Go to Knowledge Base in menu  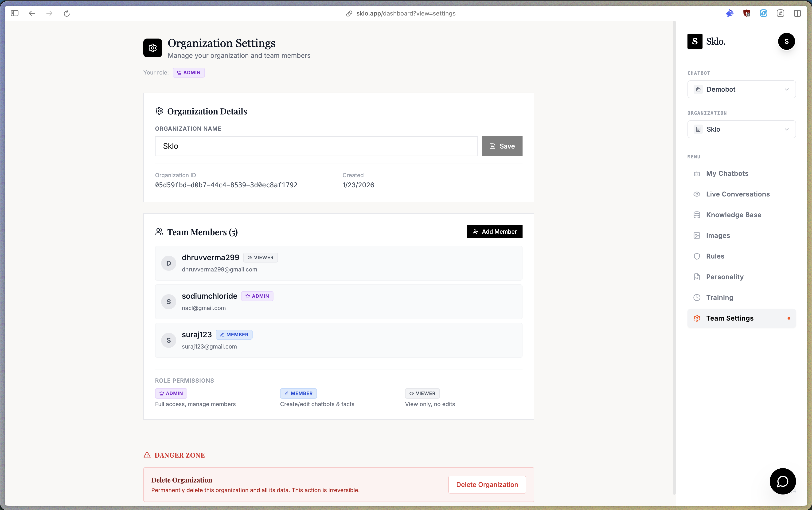[734, 215]
